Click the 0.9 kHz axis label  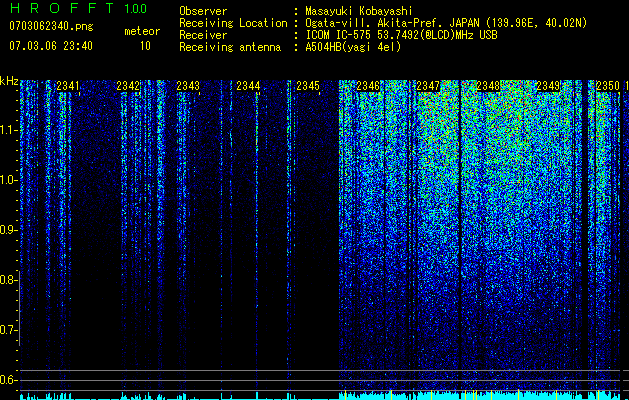pyautogui.click(x=8, y=230)
